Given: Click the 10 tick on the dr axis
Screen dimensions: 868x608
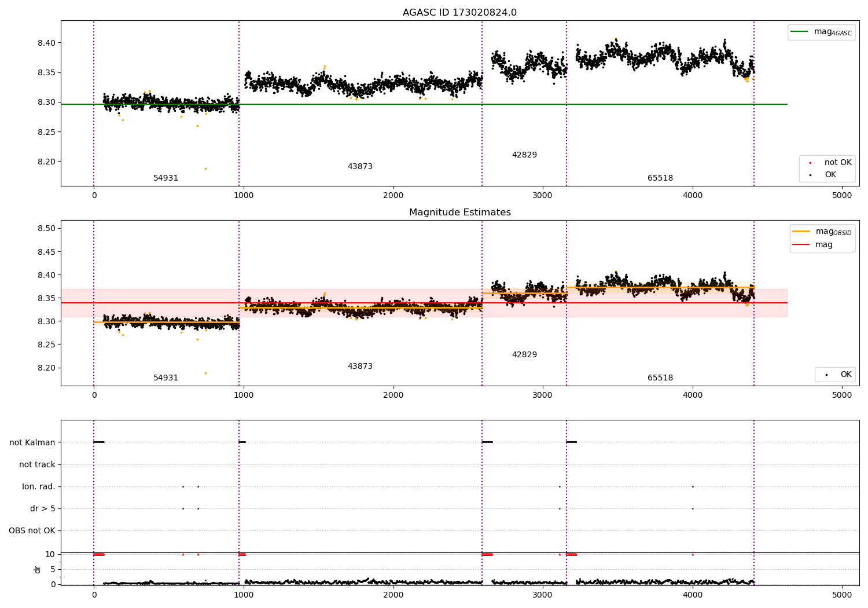Looking at the screenshot, I should click(50, 554).
